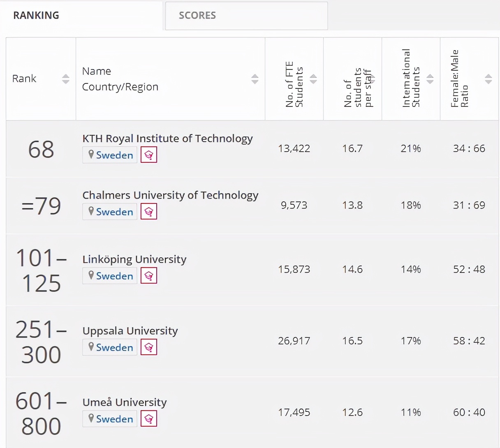Switch to the SCORES tab
500x448 pixels.
pos(246,16)
